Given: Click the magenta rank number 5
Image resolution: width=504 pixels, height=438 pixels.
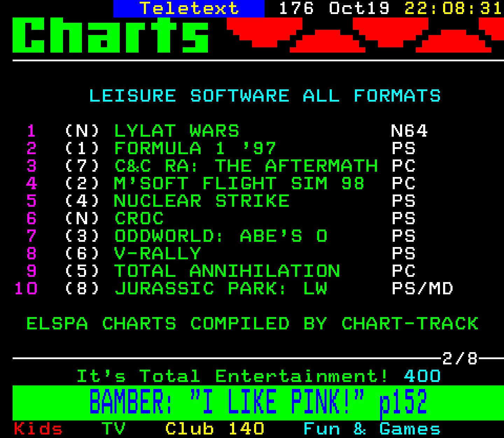Looking at the screenshot, I should coord(31,201).
